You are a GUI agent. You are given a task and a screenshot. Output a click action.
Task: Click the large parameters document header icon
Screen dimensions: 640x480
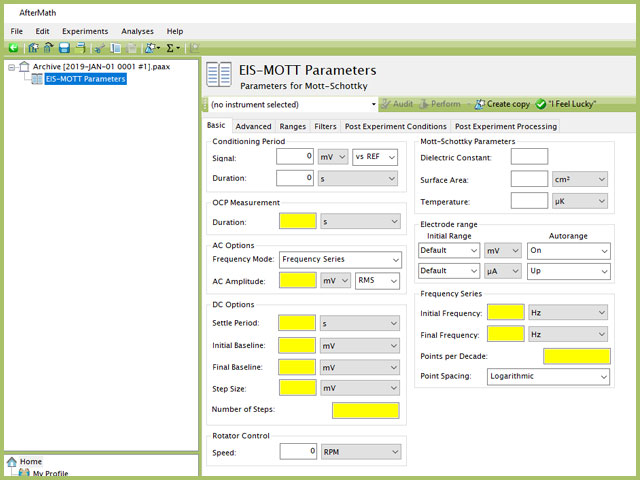pos(219,74)
